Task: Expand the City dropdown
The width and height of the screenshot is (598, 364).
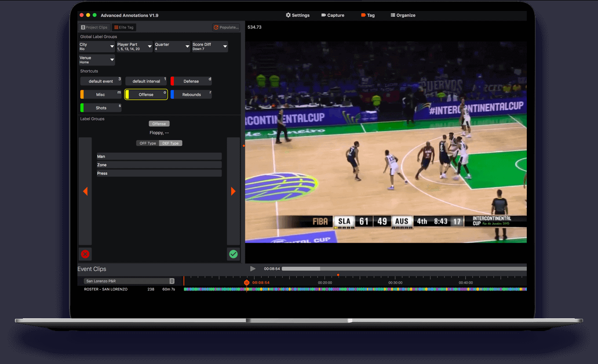Action: pos(97,47)
